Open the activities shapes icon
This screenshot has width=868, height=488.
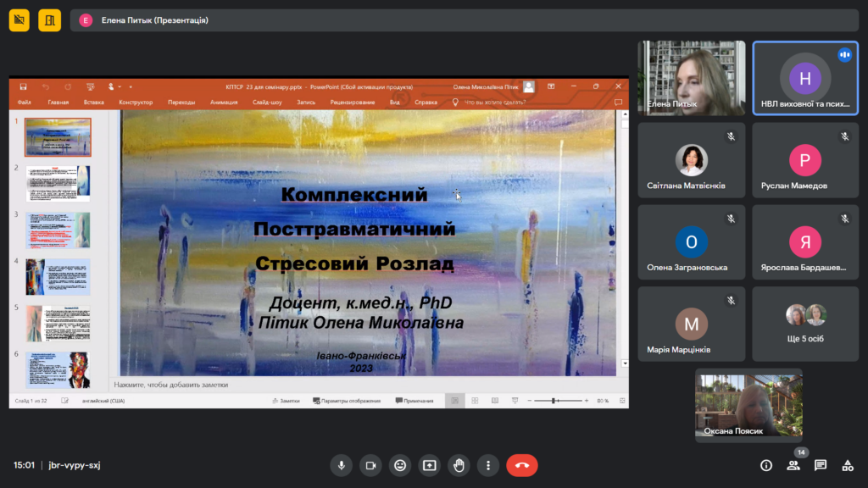tap(847, 465)
